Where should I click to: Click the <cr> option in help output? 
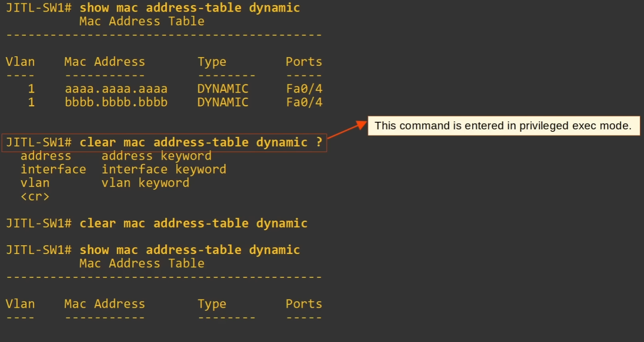click(x=35, y=196)
